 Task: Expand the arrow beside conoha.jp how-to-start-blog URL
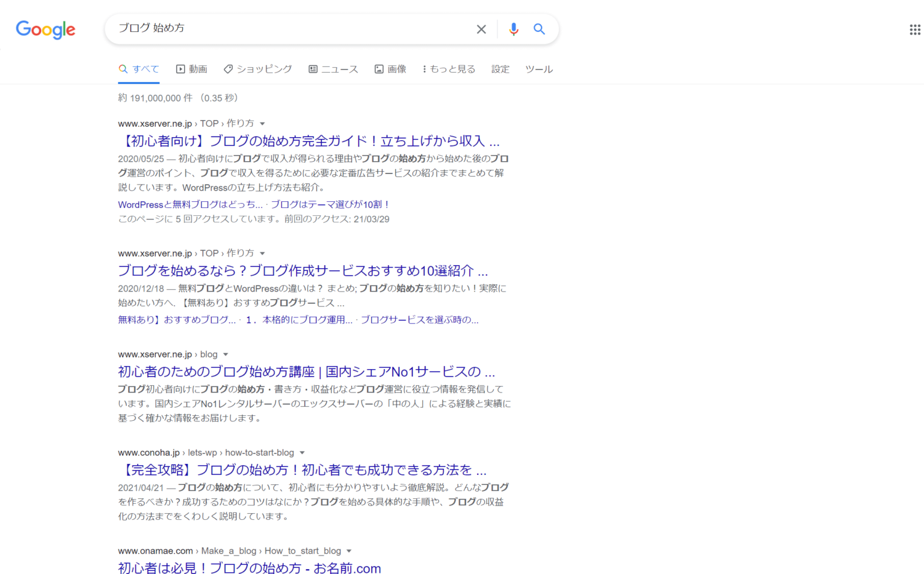coord(302,453)
